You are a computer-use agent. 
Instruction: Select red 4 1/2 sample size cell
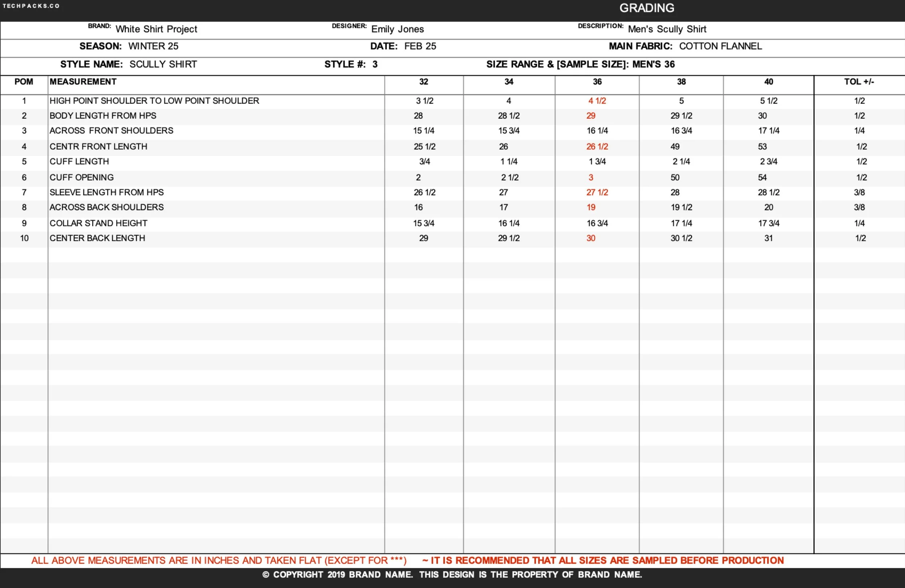click(x=597, y=101)
